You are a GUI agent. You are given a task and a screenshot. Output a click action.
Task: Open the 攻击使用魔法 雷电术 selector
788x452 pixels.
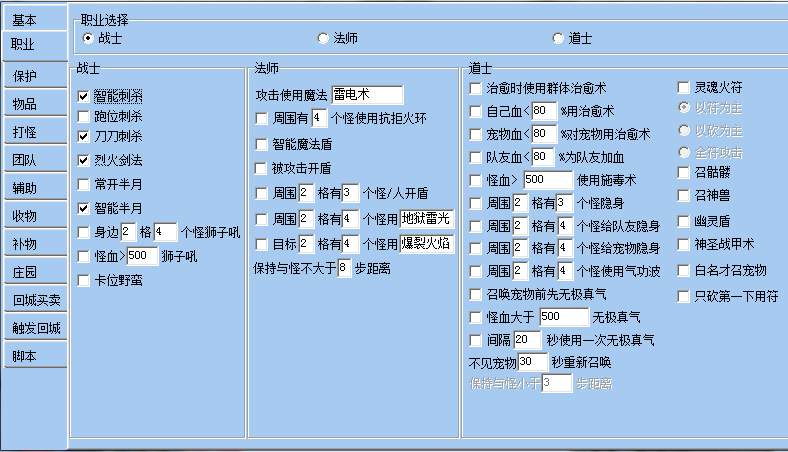(x=367, y=95)
